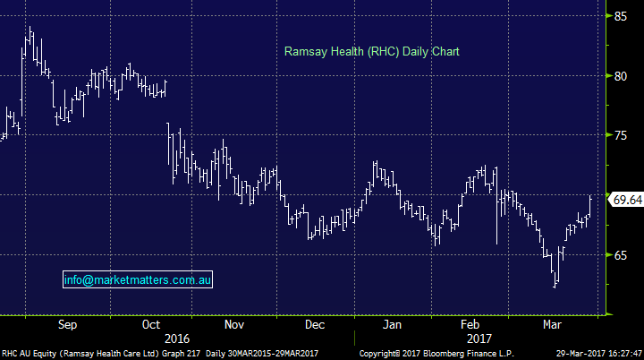Screen dimensions: 644x360
Task: Click the Oct month label
Action: pos(151,324)
